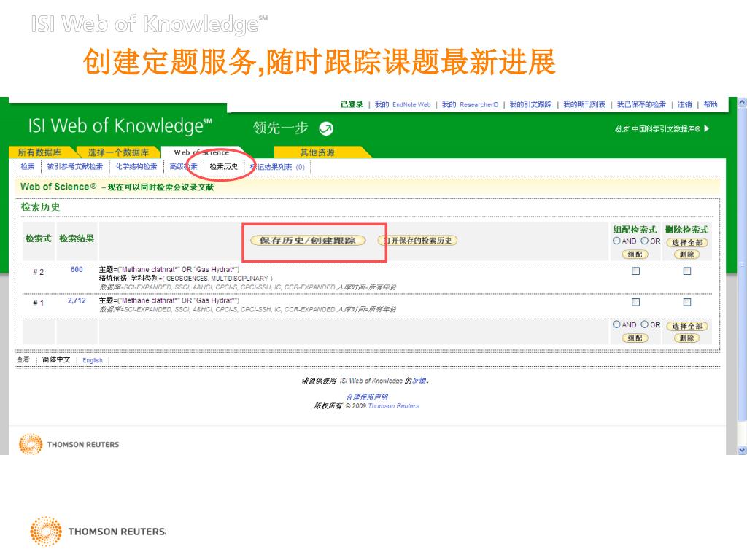747x560 pixels.
Task: Check combine checkbox for search #2
Action: [635, 271]
